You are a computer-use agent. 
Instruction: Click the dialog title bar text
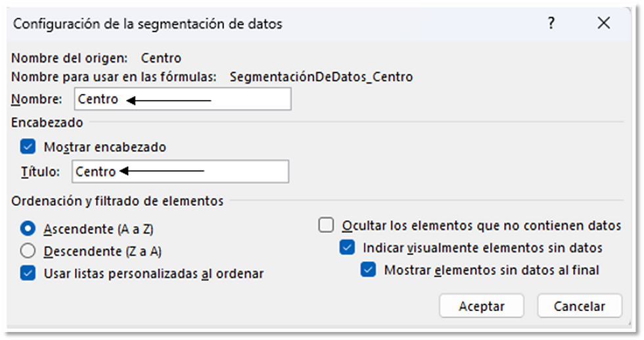tap(147, 24)
